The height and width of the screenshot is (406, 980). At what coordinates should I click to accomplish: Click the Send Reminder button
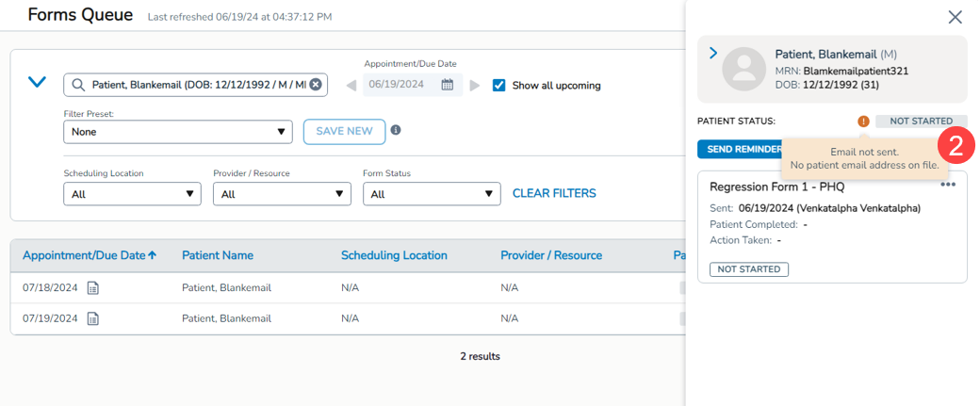pyautogui.click(x=741, y=150)
